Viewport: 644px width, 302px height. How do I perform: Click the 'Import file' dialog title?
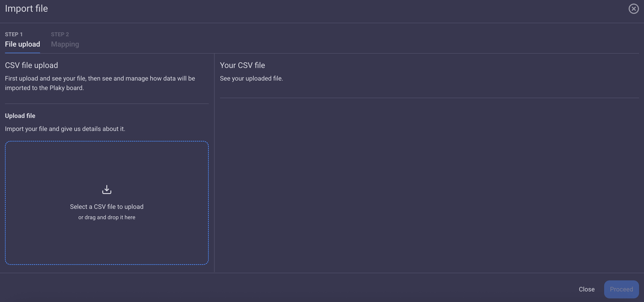pyautogui.click(x=26, y=9)
